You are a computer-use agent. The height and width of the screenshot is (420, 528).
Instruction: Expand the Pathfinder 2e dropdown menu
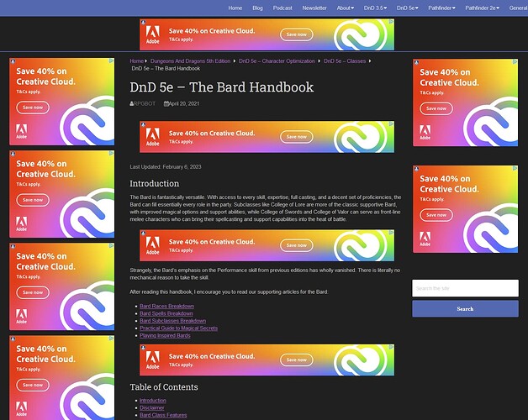[x=483, y=8]
